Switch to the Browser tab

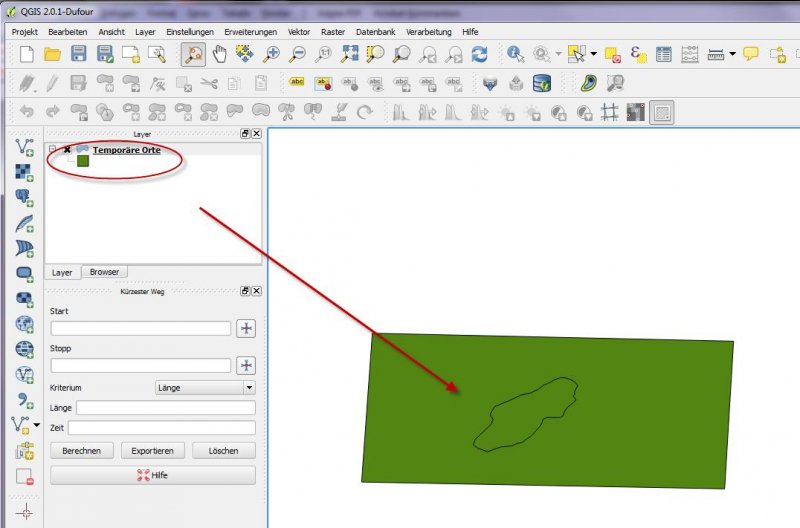pos(104,272)
